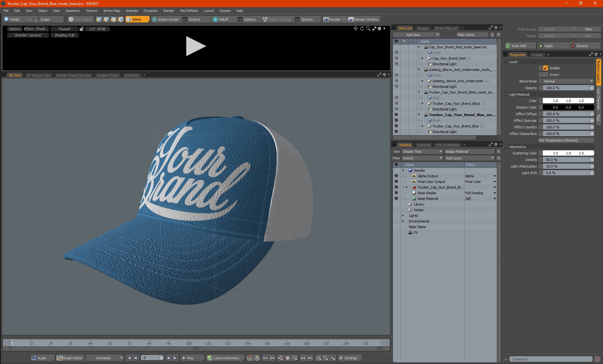Toggle visibility of Iceberg_Above_And_Underwater item

pyautogui.click(x=396, y=81)
